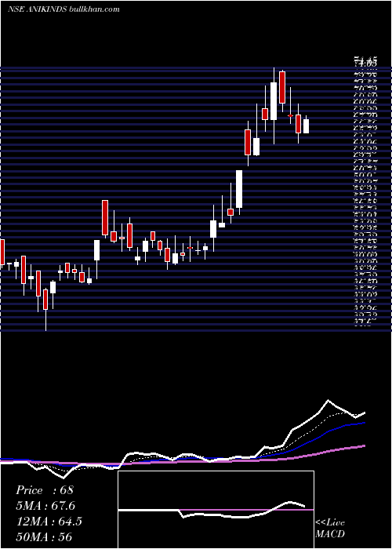Viewport: 392px width, 549px height.
Task: Click the '5MA : 67.6' value
Action: click(x=45, y=506)
